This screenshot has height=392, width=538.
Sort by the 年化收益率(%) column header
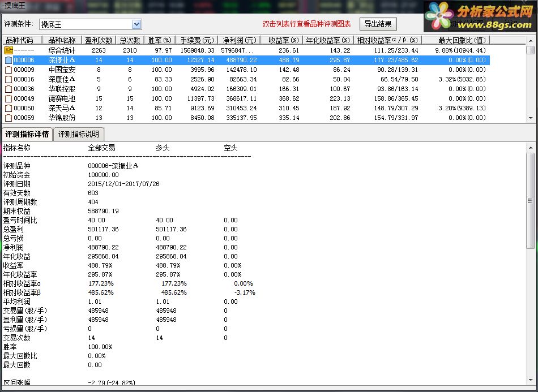click(328, 40)
